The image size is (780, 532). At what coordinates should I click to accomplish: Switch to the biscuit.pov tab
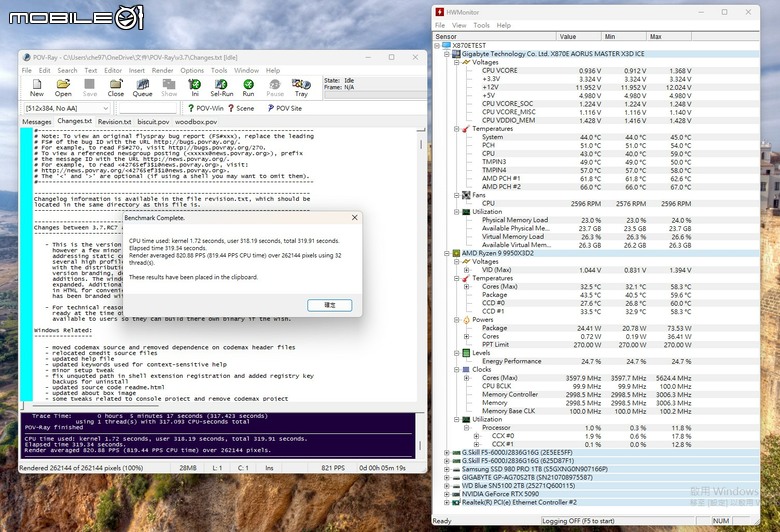[153, 121]
